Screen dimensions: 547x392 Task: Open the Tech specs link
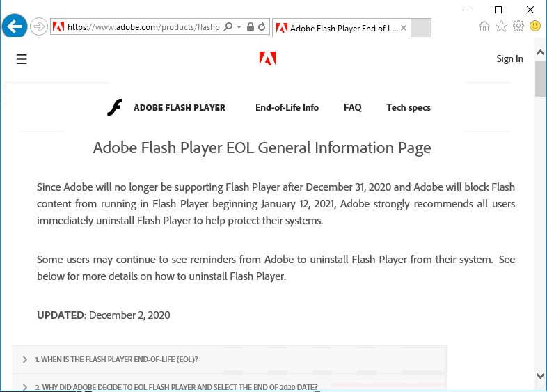(x=409, y=107)
